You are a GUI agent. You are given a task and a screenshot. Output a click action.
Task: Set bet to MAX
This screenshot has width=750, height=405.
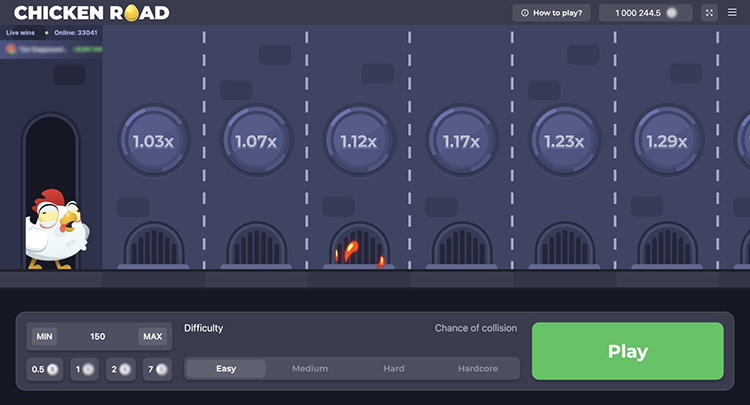click(152, 337)
